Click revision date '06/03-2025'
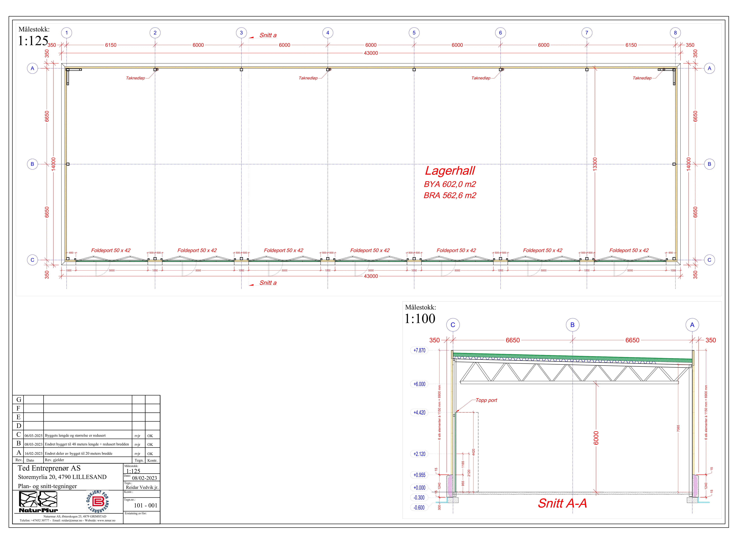 (34, 436)
